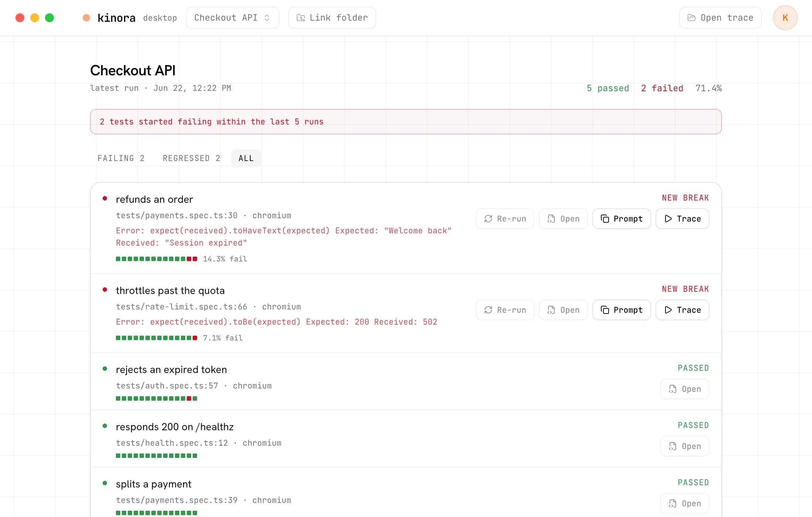Open responds 200 on /healthz file
812x517 pixels.
(685, 446)
